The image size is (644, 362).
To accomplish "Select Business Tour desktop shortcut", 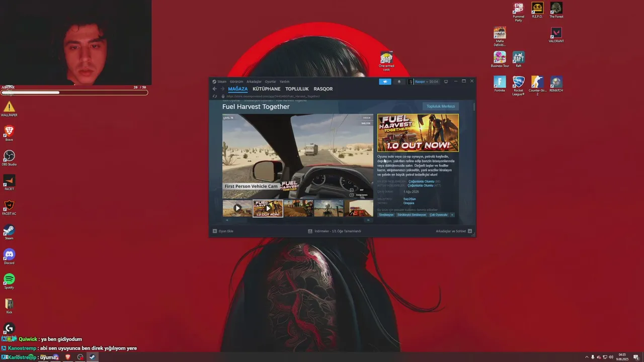I will coord(500,60).
